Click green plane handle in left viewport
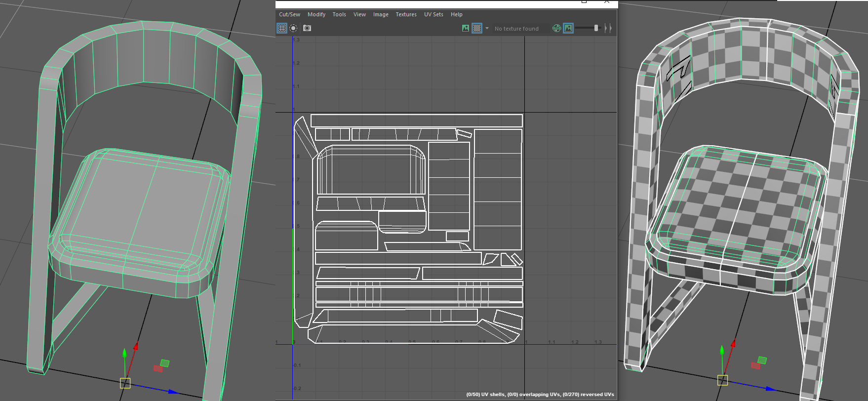Screen dimensions: 868x401 (165, 363)
